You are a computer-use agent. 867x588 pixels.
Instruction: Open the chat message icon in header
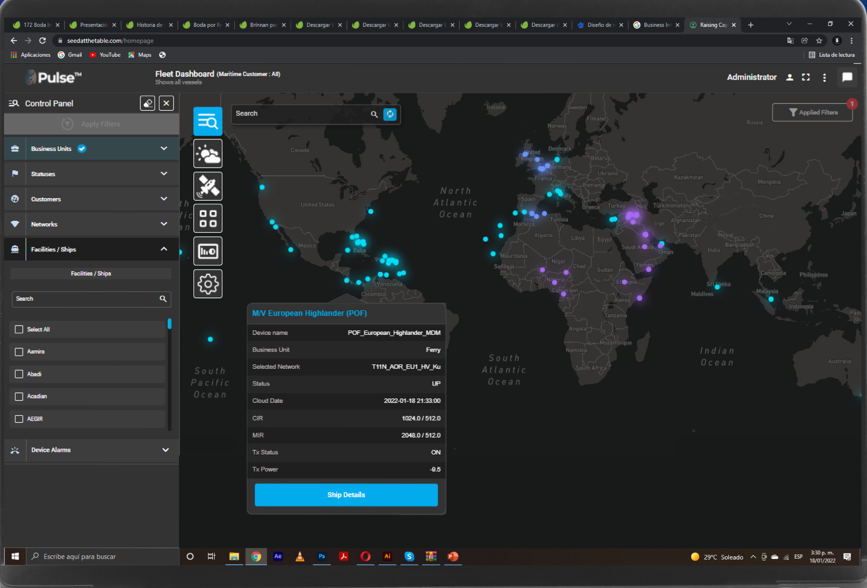847,77
